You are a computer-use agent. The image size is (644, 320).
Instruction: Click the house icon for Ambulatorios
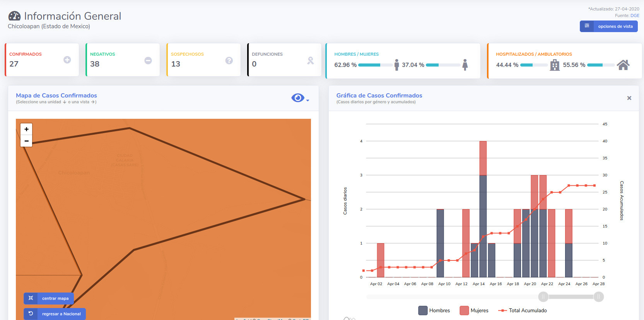coord(623,65)
